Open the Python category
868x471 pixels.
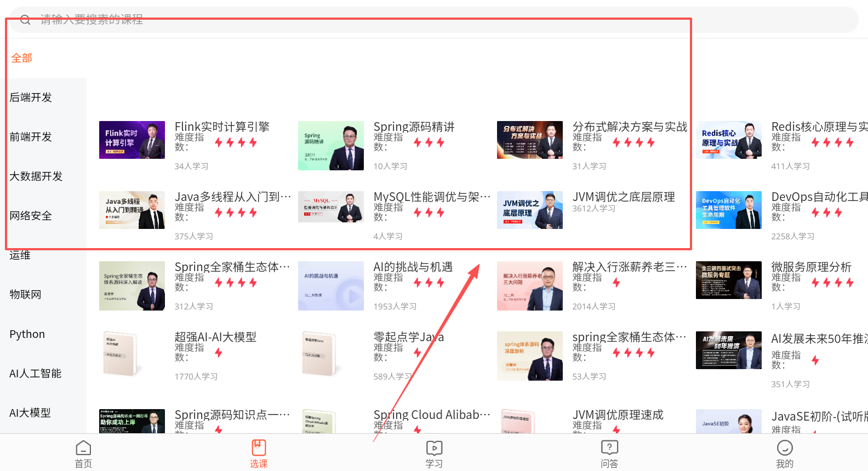tap(27, 334)
